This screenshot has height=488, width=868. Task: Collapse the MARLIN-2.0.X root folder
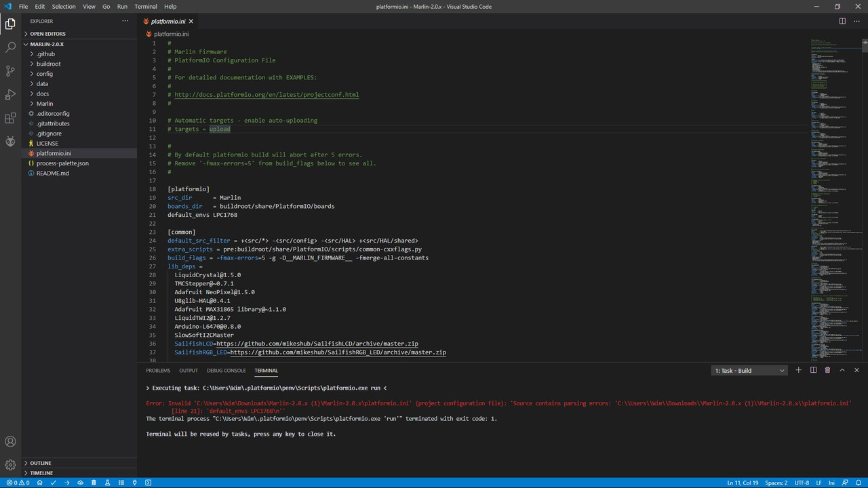click(79, 44)
